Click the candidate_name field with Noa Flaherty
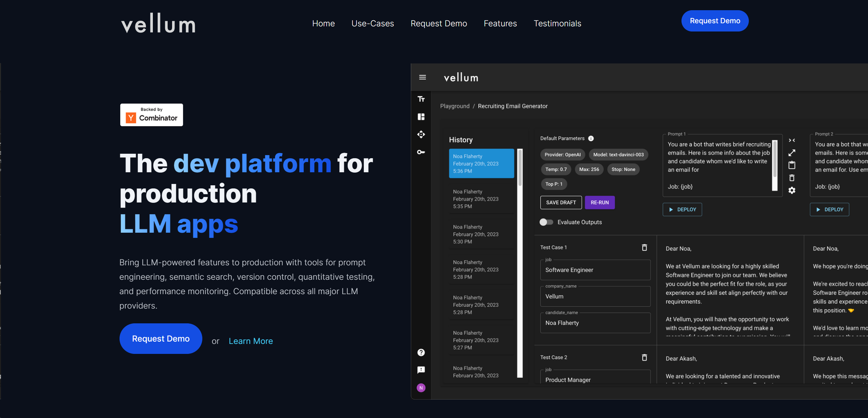The image size is (868, 418). (595, 323)
